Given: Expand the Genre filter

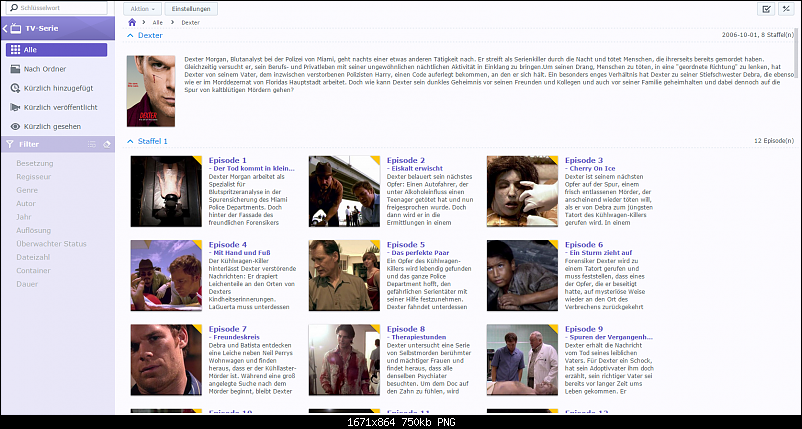Looking at the screenshot, I should click(27, 190).
